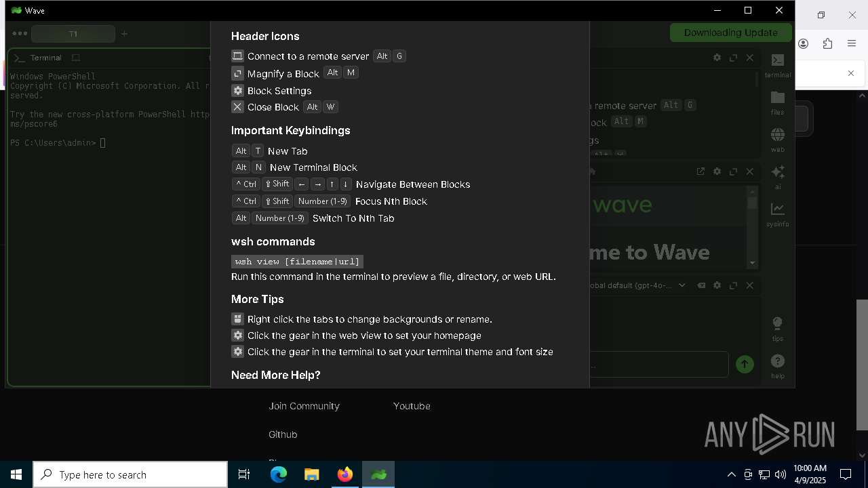The width and height of the screenshot is (868, 488).
Task: Dismiss the browser notification with X
Action: 851,73
